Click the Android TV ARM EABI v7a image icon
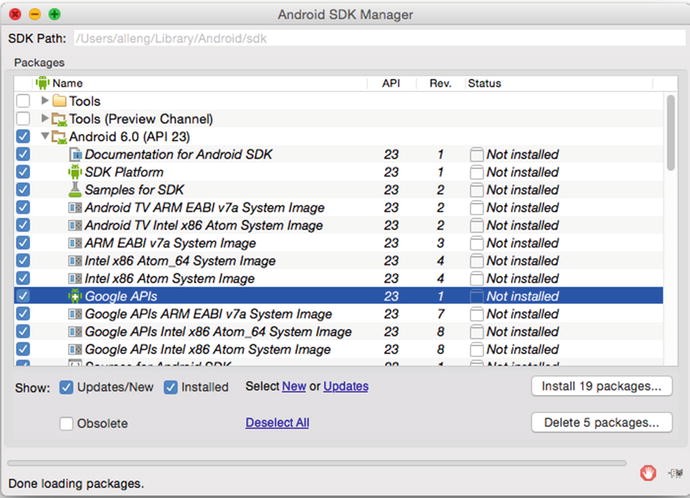690x498 pixels. [75, 208]
